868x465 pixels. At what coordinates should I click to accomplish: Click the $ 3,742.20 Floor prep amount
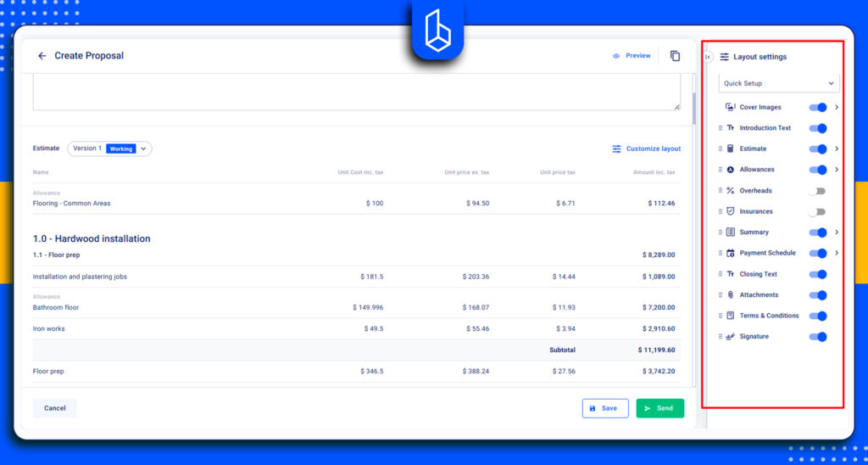659,372
